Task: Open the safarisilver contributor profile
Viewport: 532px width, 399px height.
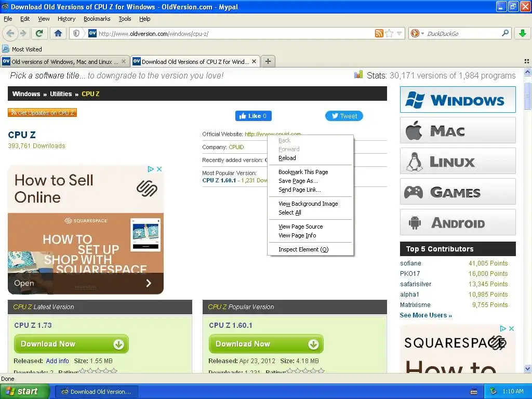Action: [416, 284]
